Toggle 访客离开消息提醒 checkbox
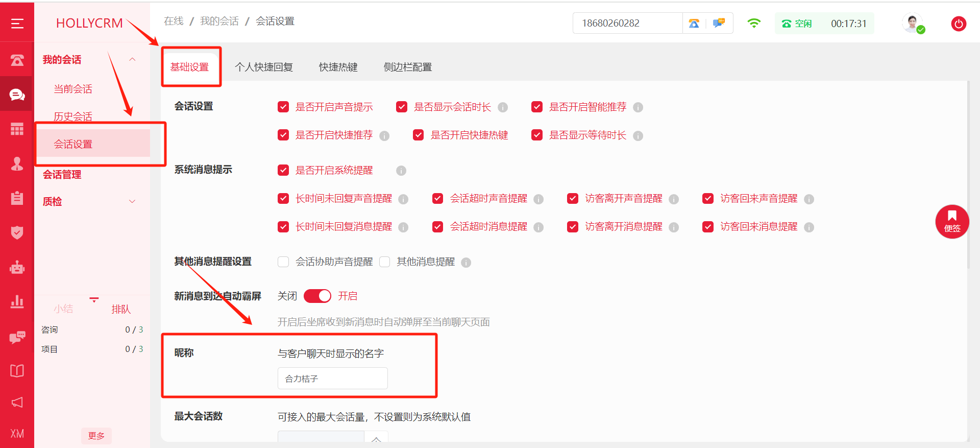 pyautogui.click(x=573, y=226)
